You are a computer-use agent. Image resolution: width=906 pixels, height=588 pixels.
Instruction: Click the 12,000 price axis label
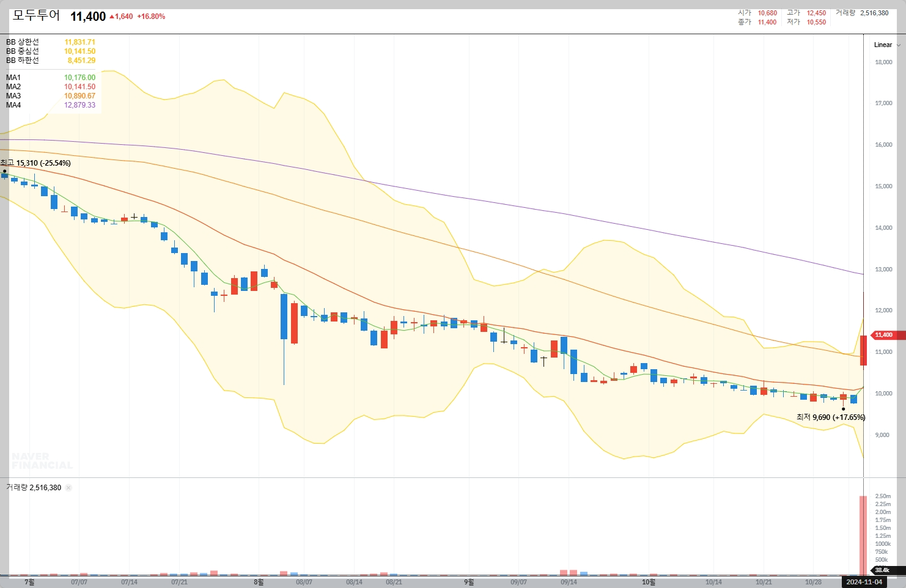(x=883, y=311)
